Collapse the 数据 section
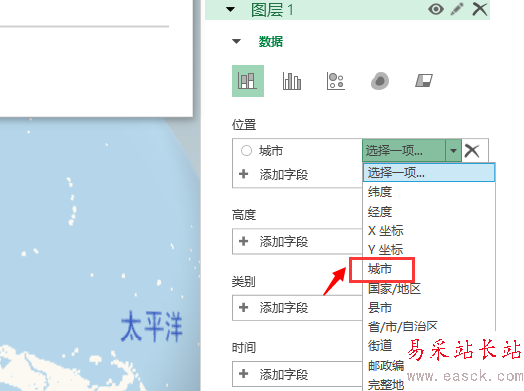524x391 pixels. click(236, 41)
